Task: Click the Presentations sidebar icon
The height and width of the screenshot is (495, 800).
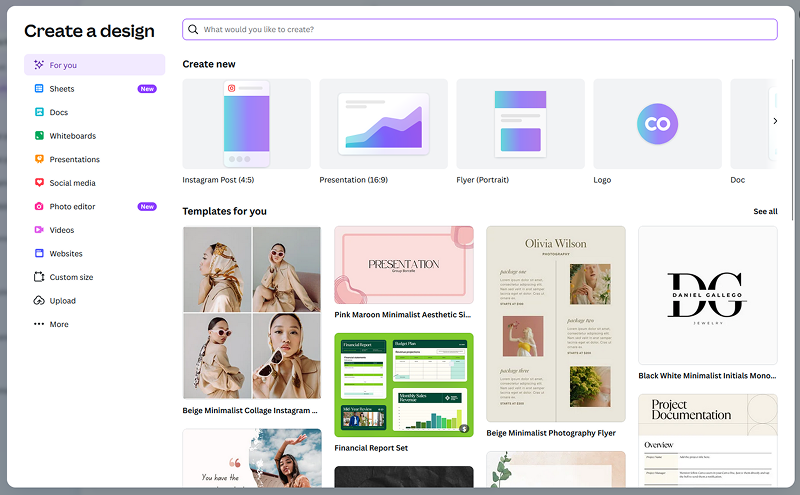Action: click(39, 159)
